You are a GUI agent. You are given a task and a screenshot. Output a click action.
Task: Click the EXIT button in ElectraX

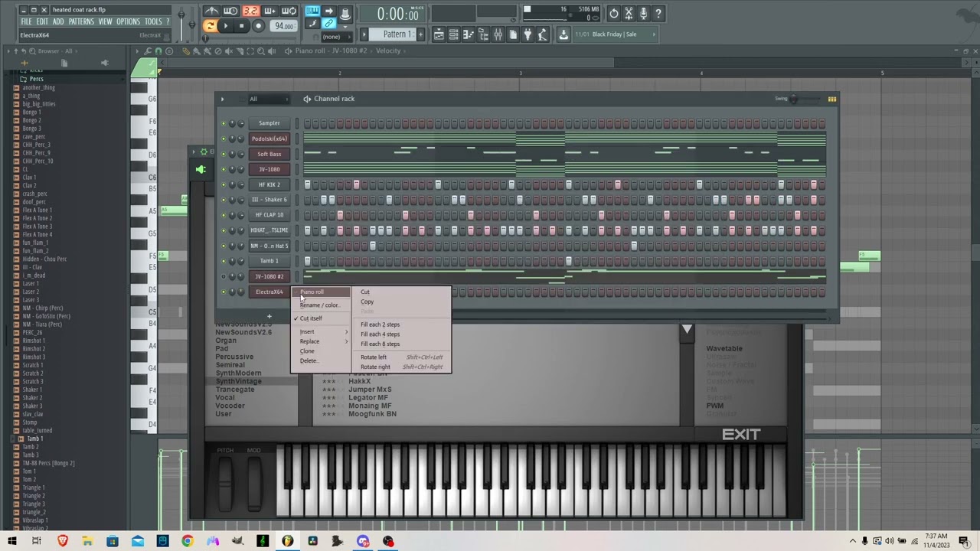(x=741, y=435)
